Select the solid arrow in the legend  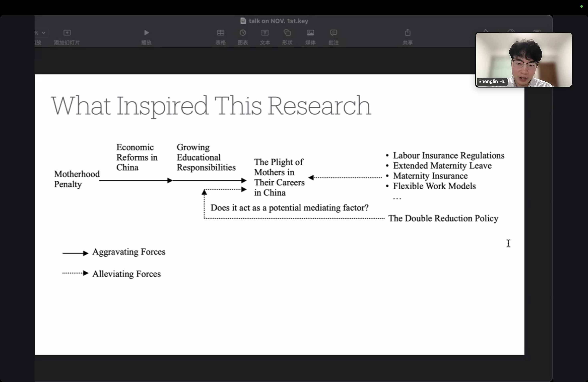click(x=75, y=253)
